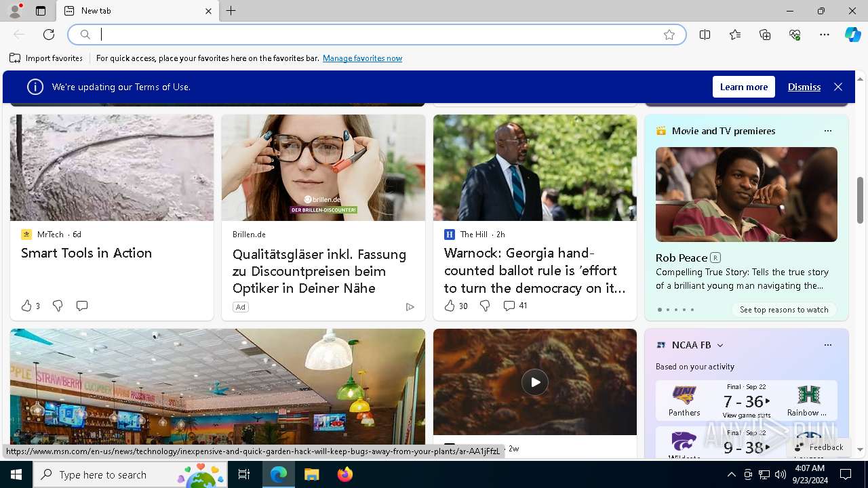
Task: Expand the NCAA FB dropdown
Action: tap(720, 345)
